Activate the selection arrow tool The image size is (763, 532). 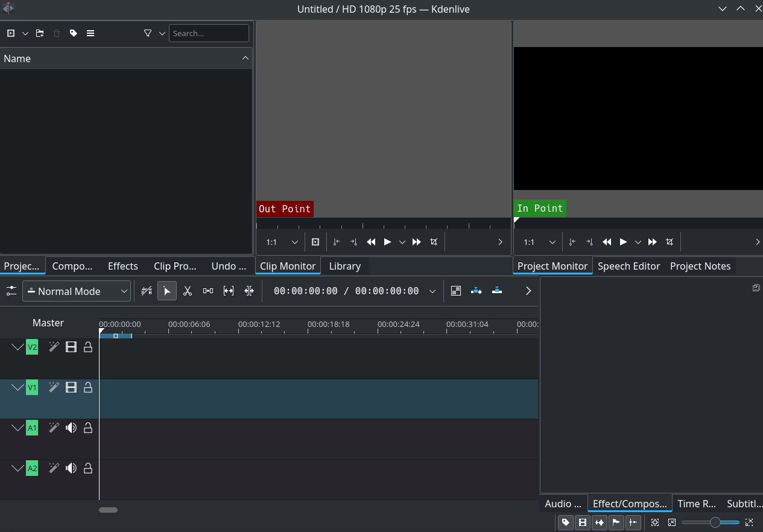coord(167,291)
